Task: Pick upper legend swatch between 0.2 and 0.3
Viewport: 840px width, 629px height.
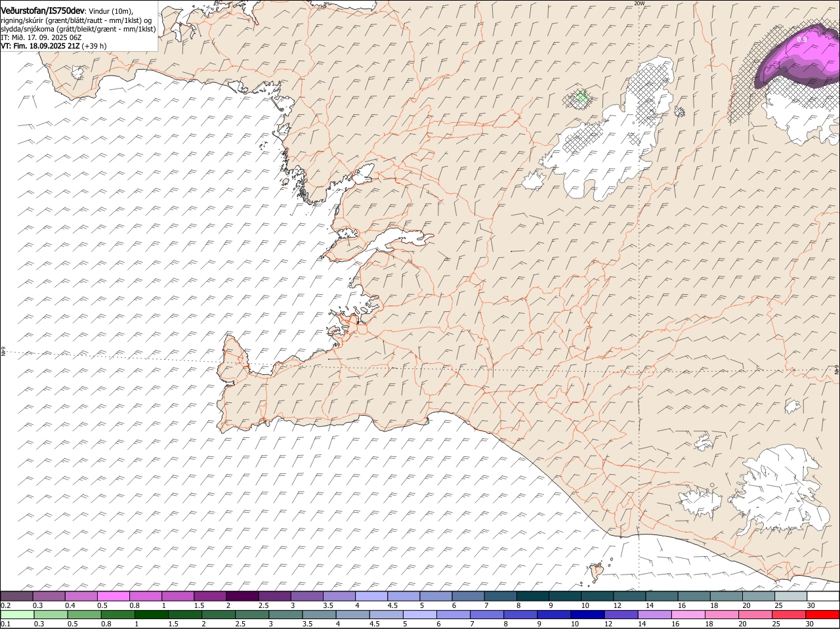Action: pyautogui.click(x=17, y=596)
